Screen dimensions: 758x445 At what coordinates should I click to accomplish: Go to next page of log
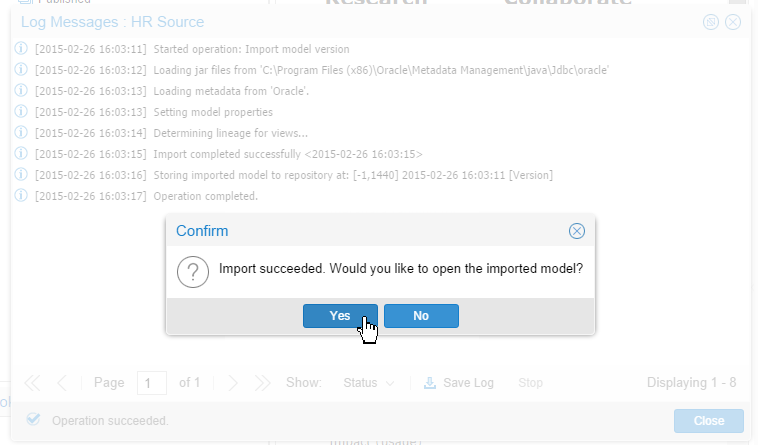pos(232,383)
